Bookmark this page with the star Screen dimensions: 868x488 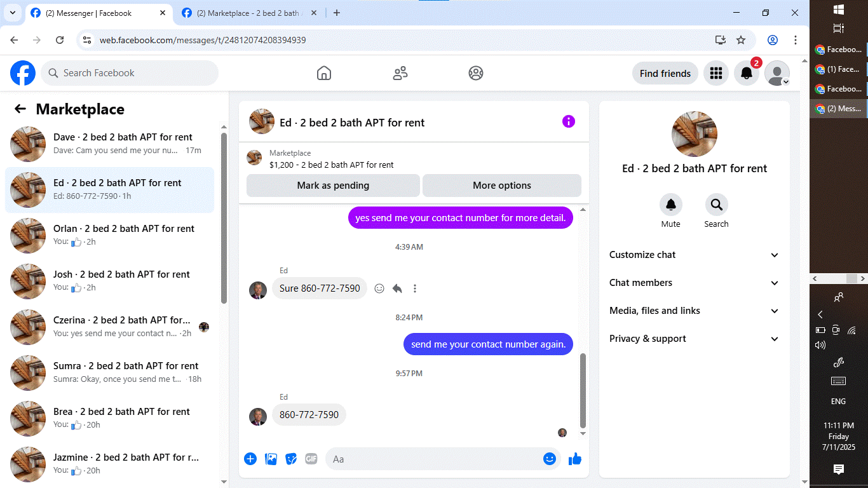click(x=741, y=40)
